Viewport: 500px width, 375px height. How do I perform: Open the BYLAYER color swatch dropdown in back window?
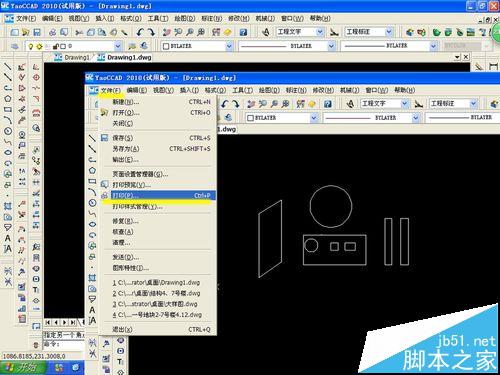coord(229,46)
